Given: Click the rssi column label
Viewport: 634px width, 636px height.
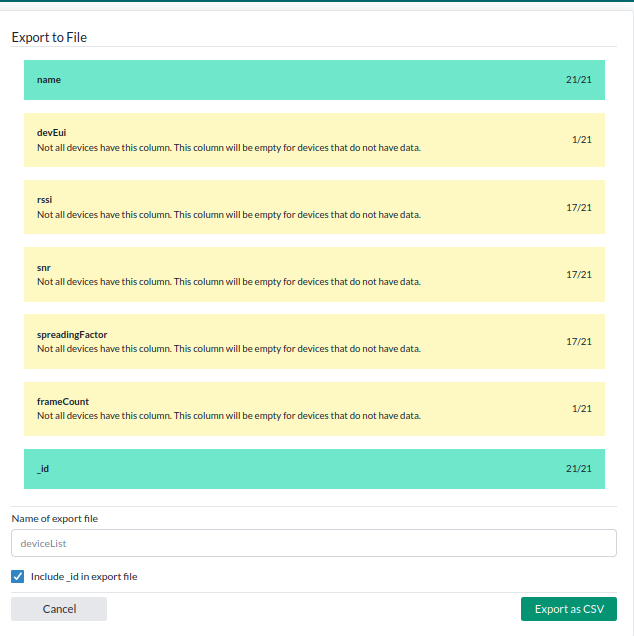Looking at the screenshot, I should (45, 200).
